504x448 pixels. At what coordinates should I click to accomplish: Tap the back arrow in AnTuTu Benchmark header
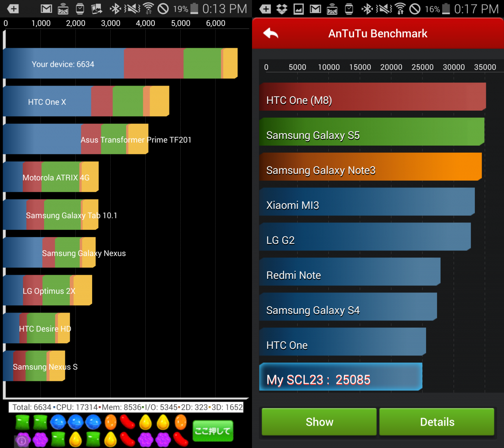click(271, 33)
